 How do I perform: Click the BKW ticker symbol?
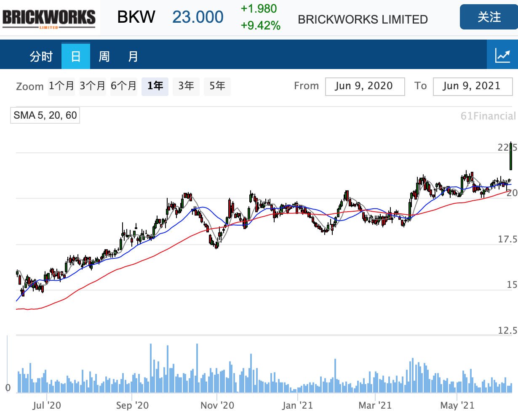136,17
